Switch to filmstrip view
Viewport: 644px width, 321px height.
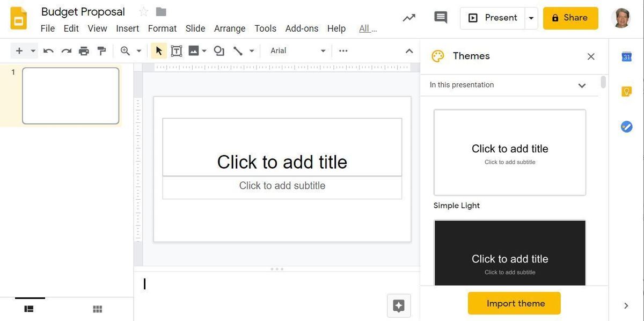(29, 309)
